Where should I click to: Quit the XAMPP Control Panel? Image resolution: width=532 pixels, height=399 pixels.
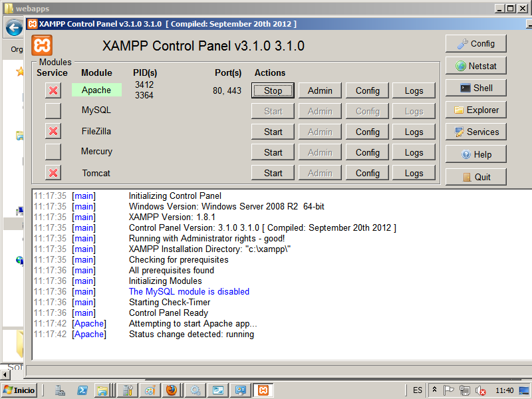(476, 177)
